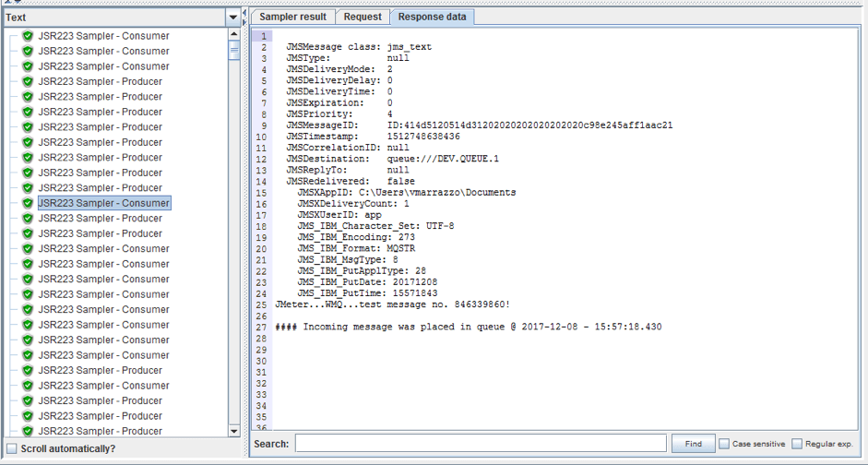Click the 'JMS_IBM_PutDate: 20171208' line
The width and height of the screenshot is (868, 465).
pos(367,281)
